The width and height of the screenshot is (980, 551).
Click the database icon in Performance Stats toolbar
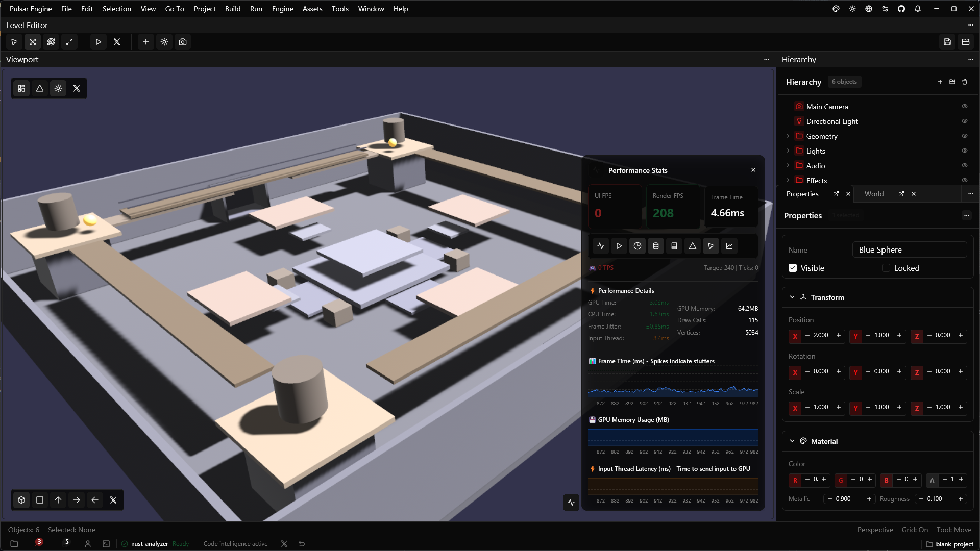tap(656, 246)
